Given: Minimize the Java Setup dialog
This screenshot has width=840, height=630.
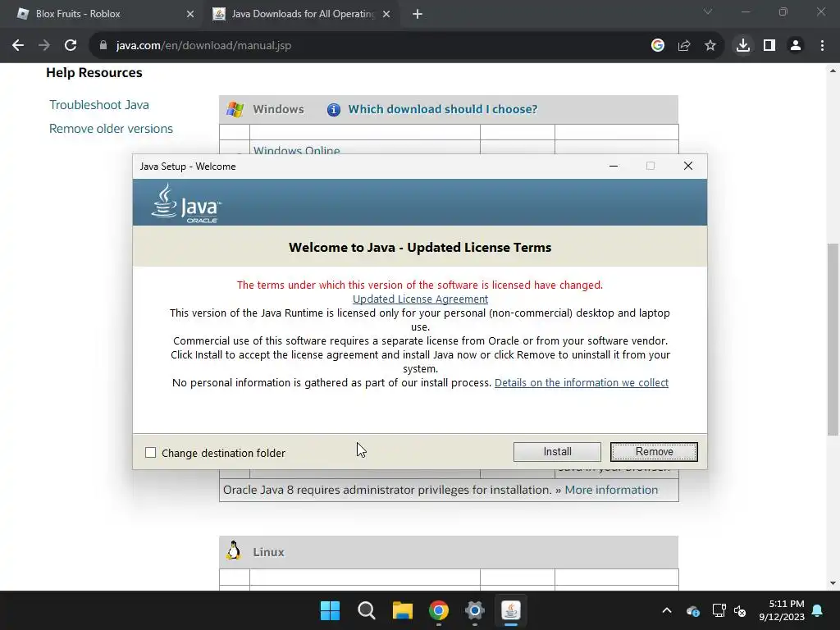Looking at the screenshot, I should click(x=614, y=166).
